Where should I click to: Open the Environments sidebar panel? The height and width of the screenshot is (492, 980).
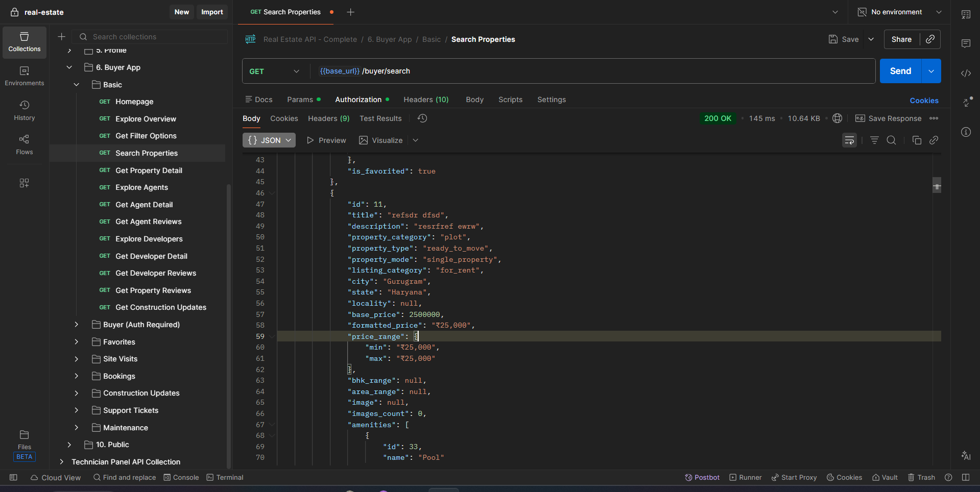(x=24, y=76)
